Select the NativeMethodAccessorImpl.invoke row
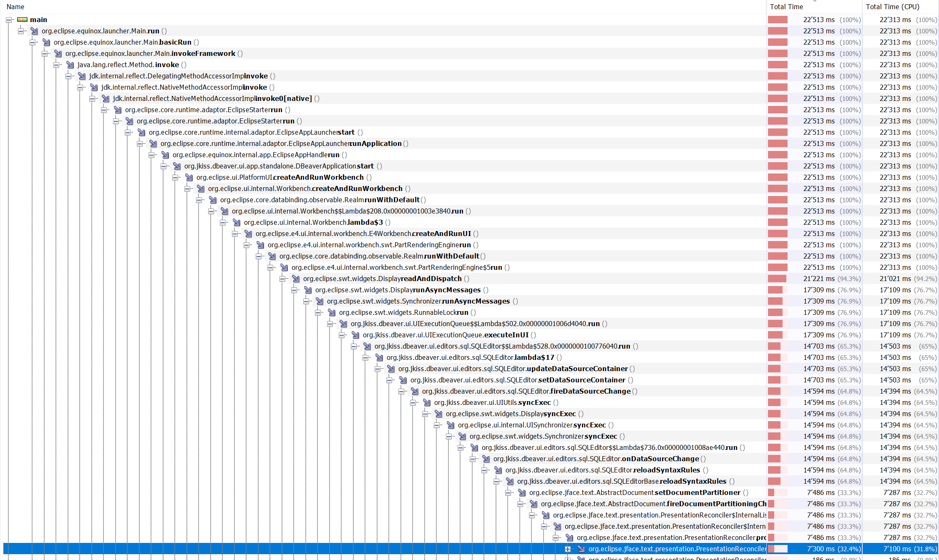The width and height of the screenshot is (939, 560). [x=471, y=87]
